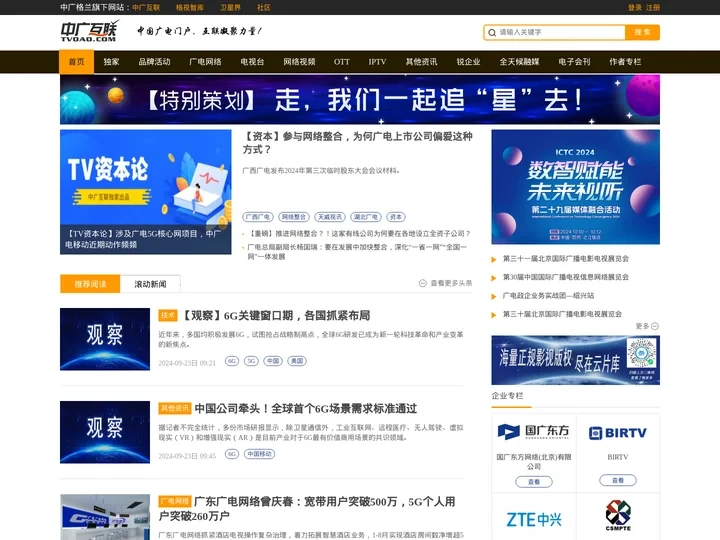Open article 中国公司牵头！全球首个6G场景需求标准通过
The height and width of the screenshot is (540, 720).
(306, 409)
